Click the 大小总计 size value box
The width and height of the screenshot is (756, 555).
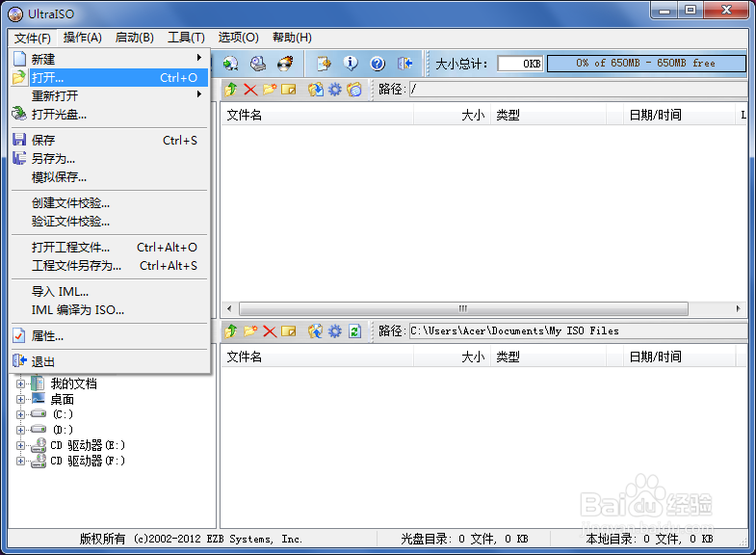(520, 64)
